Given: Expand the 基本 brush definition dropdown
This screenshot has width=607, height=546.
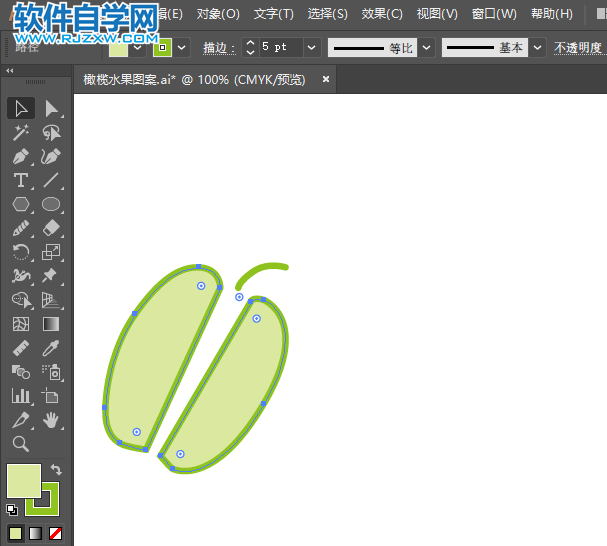Looking at the screenshot, I should click(x=538, y=47).
